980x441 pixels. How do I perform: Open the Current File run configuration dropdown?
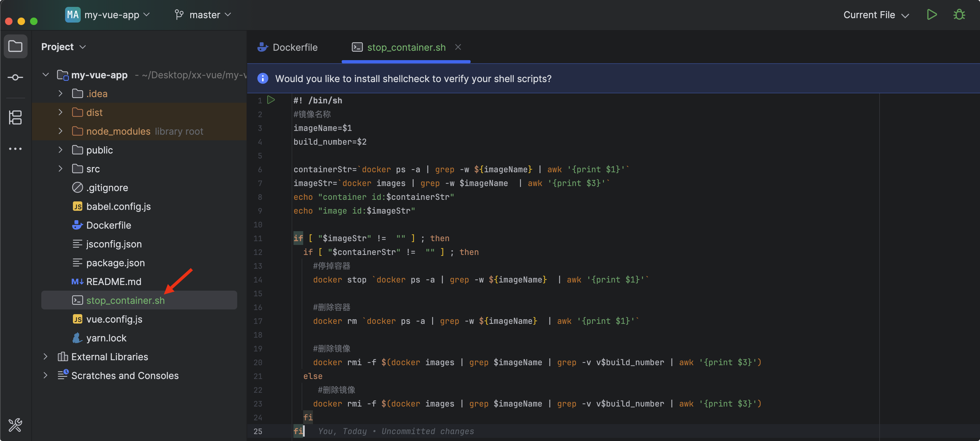876,15
